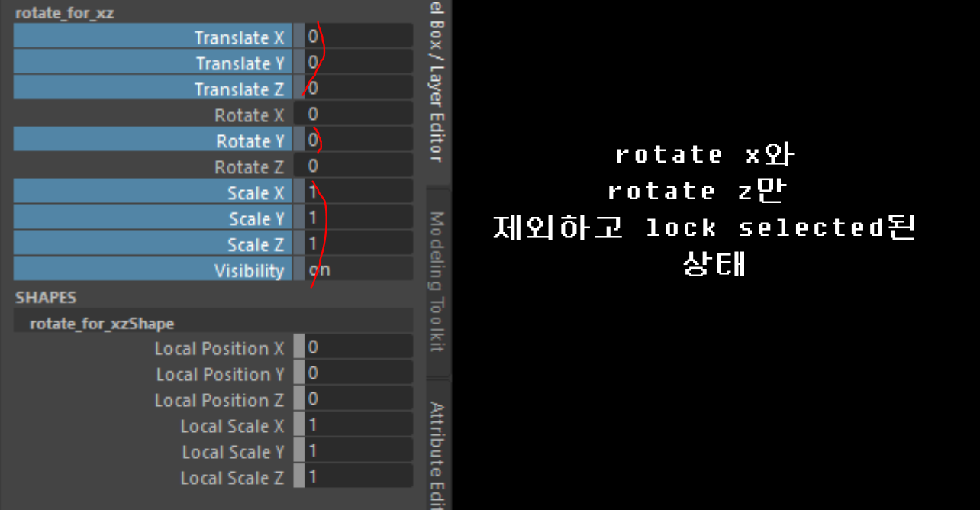Select the Rotate Y attribute label
Screen dimensions: 980x510
(x=250, y=141)
